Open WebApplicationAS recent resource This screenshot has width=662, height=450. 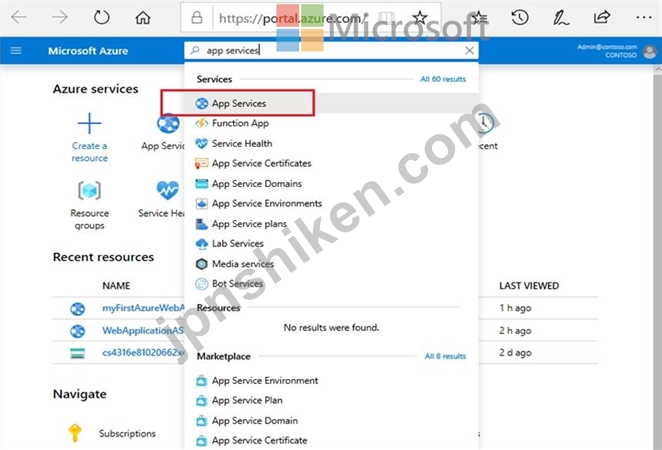[x=143, y=330]
